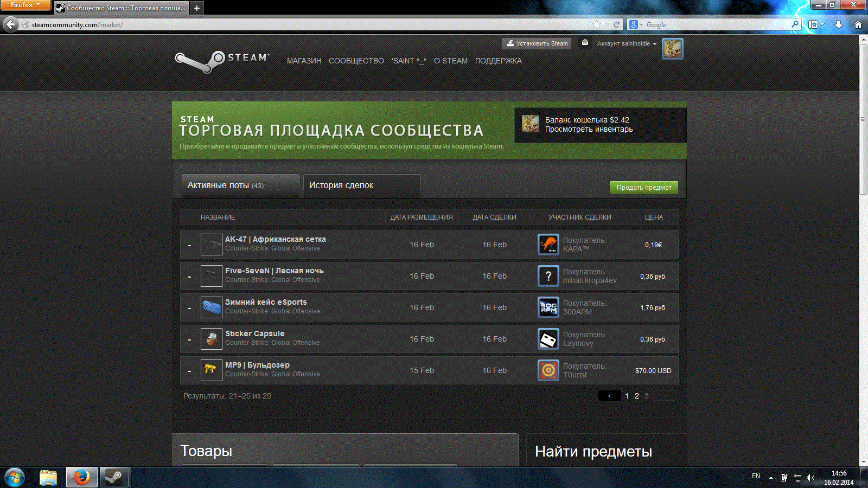The image size is (868, 488).
Task: Click the Баланс кошелька $2.42 text
Action: click(x=587, y=120)
